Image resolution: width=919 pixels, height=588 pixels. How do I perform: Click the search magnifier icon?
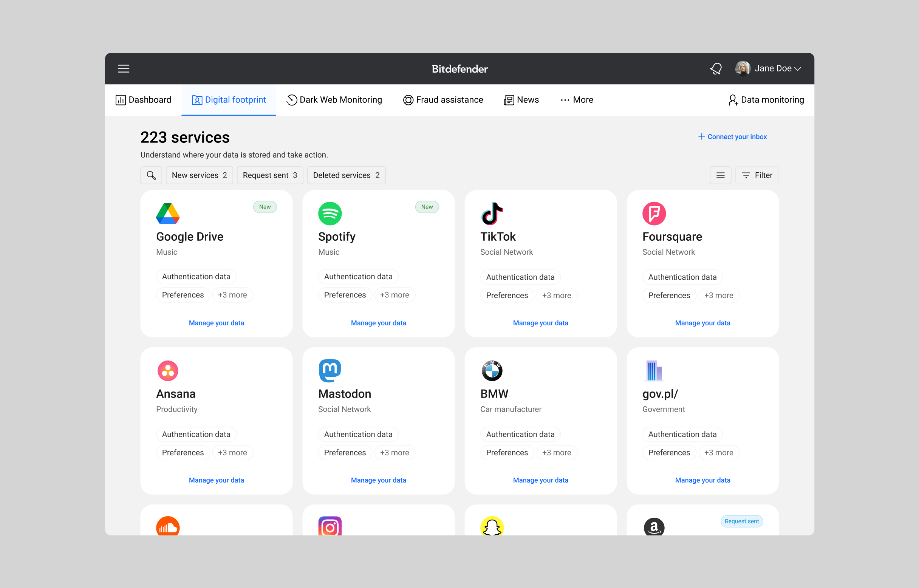151,175
